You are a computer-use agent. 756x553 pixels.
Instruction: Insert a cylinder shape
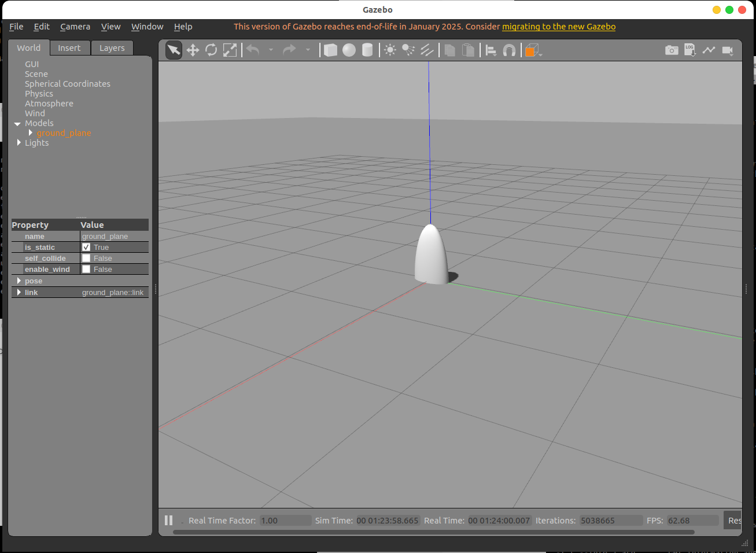pos(367,50)
